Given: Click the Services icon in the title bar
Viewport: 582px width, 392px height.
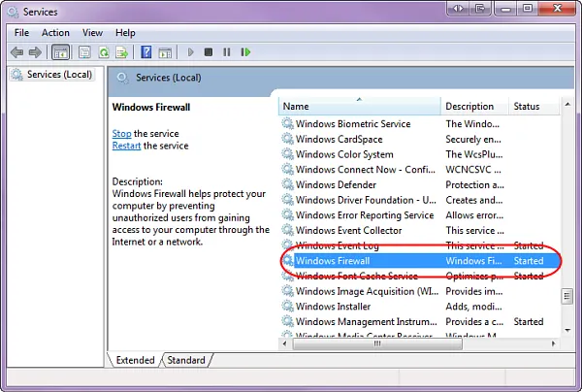Looking at the screenshot, I should 13,12.
